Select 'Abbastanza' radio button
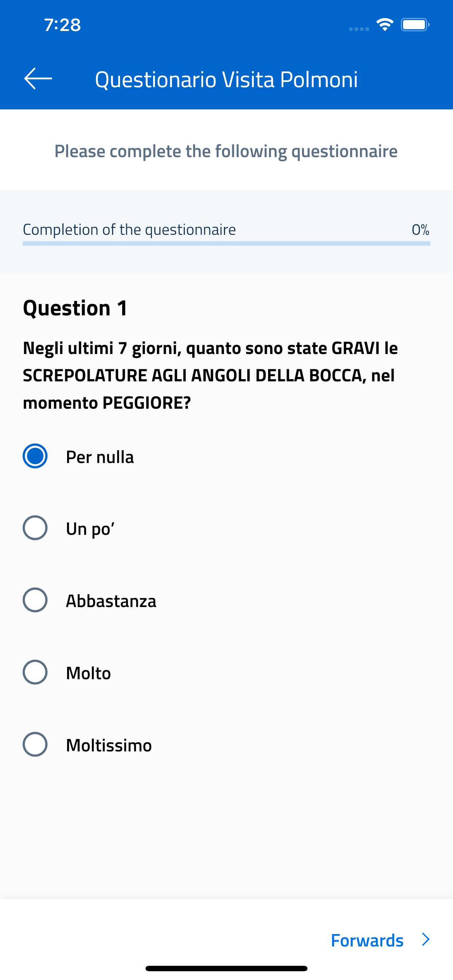Image resolution: width=453 pixels, height=980 pixels. coord(35,600)
